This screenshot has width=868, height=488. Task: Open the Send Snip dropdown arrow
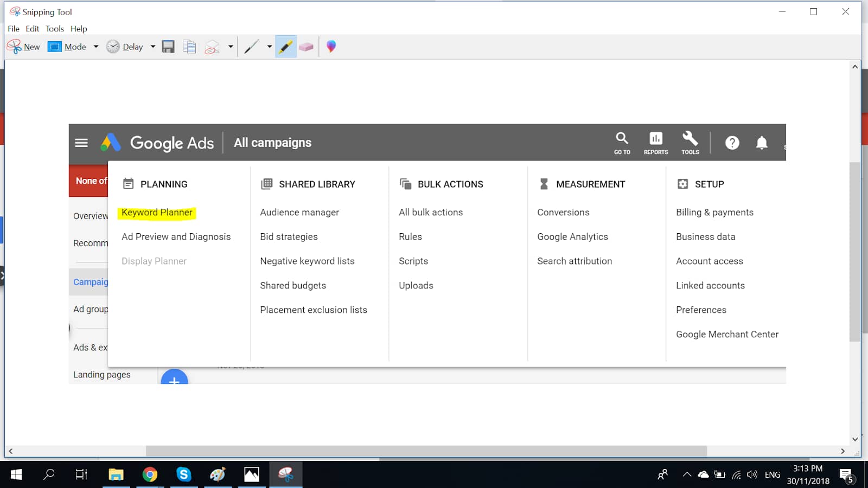pyautogui.click(x=231, y=47)
